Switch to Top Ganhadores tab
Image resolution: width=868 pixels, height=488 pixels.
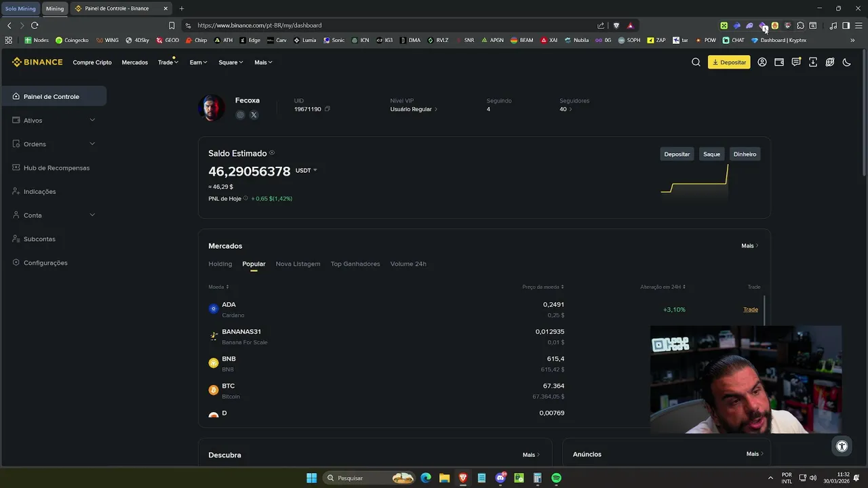(x=355, y=264)
